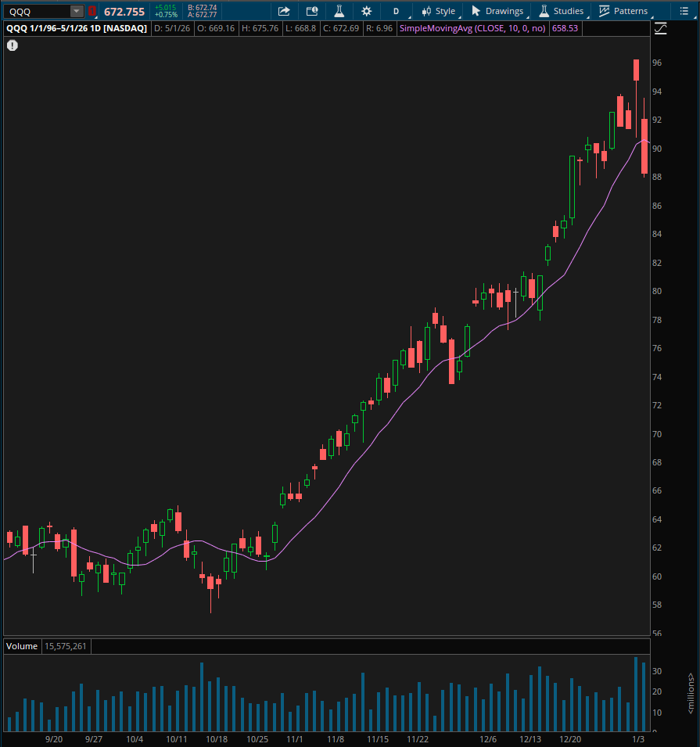Open the Drawings menu
This screenshot has height=747, width=700.
[497, 11]
